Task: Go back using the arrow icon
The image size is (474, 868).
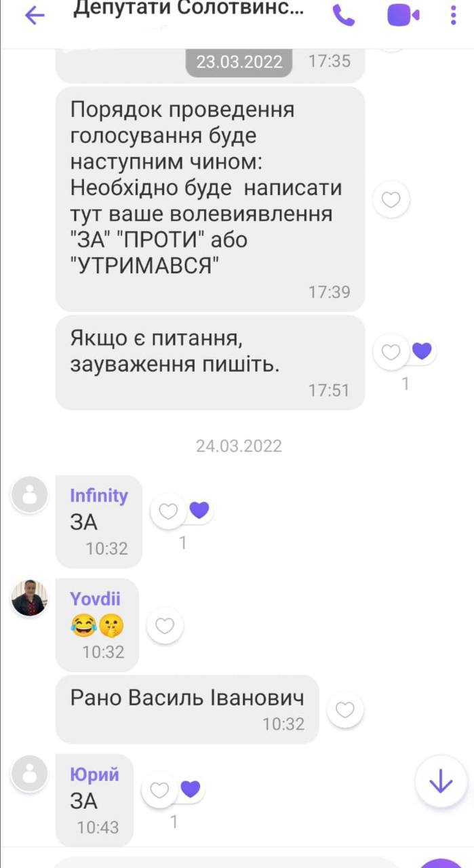Action: pyautogui.click(x=34, y=15)
